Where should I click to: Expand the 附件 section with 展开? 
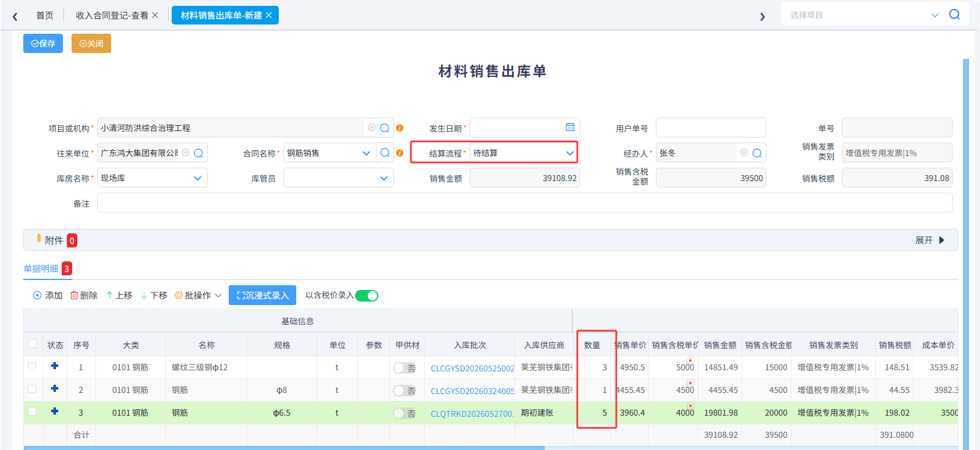[930, 240]
